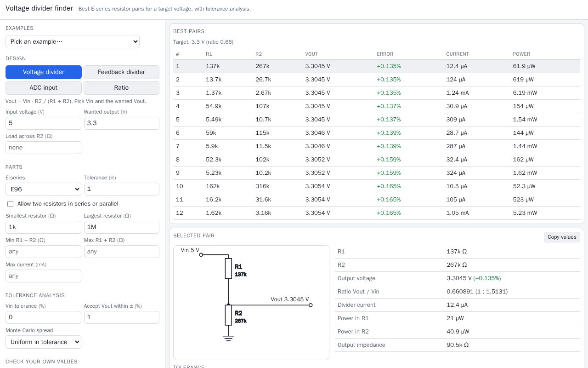This screenshot has width=588, height=368.
Task: Click the Vout terminal circle in schematic
Action: (x=311, y=305)
